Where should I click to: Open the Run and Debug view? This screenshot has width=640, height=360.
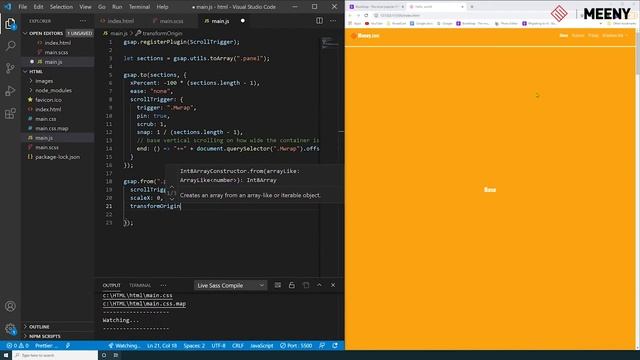point(10,91)
